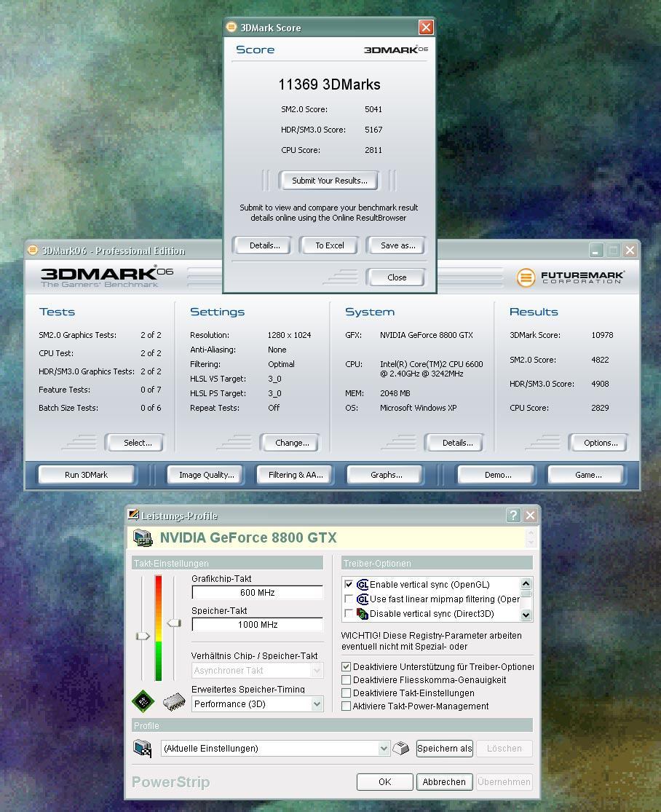Click Submit Your Results button
The image size is (661, 812).
coord(329,181)
